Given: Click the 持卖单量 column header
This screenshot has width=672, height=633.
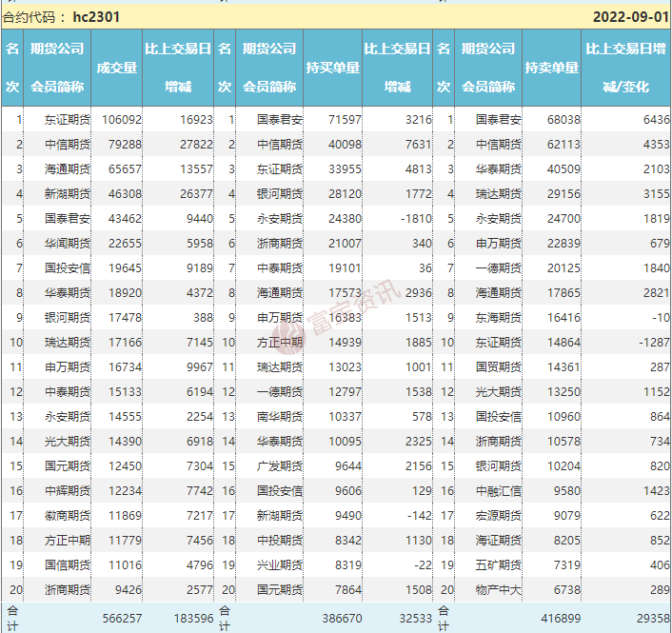Looking at the screenshot, I should 551,68.
